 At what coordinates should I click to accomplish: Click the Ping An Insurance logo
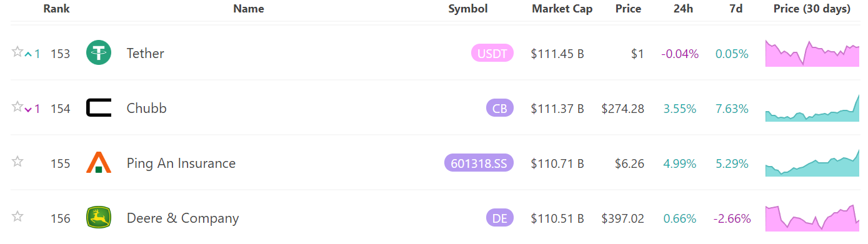99,162
